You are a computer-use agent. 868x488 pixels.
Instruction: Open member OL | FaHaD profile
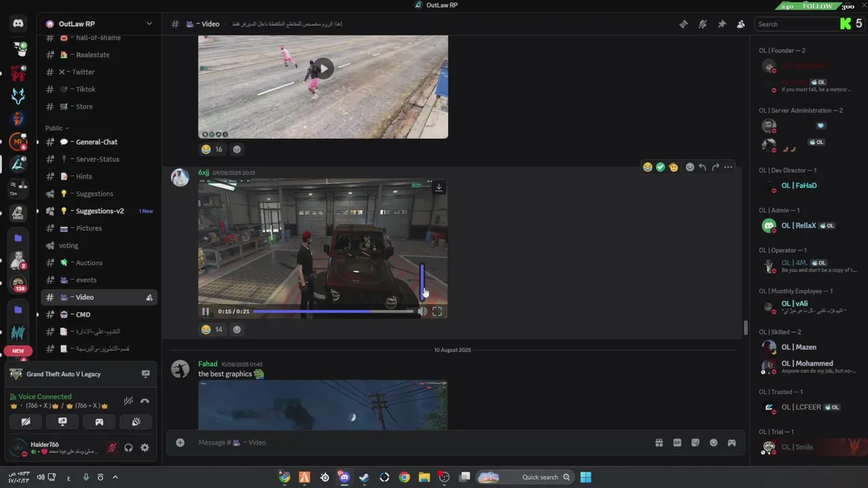(x=810, y=186)
